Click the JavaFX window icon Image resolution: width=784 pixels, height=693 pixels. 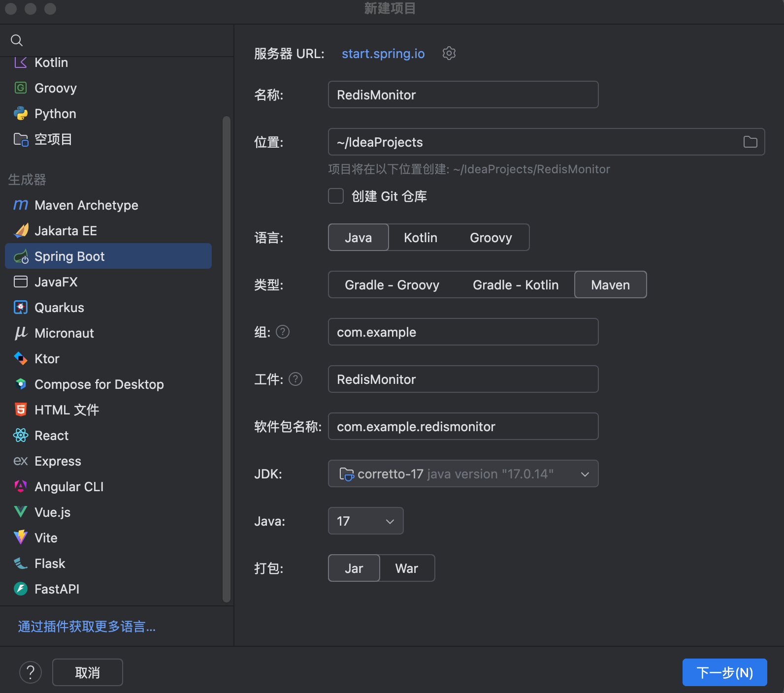[x=21, y=282]
